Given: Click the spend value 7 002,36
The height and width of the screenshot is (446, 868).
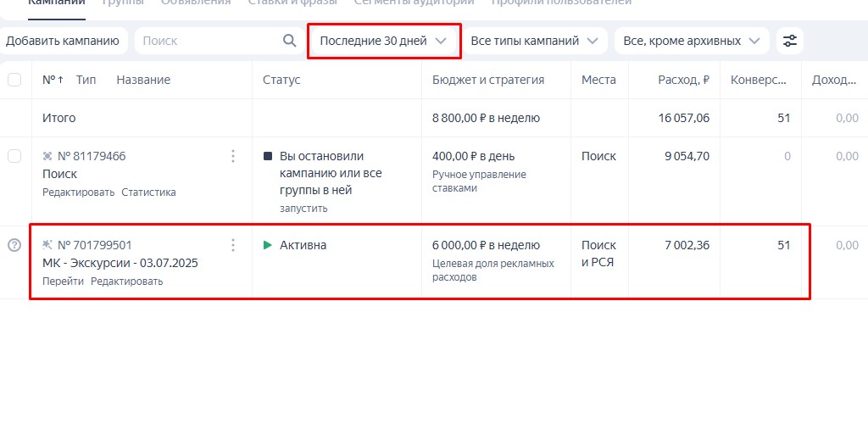Looking at the screenshot, I should click(687, 245).
